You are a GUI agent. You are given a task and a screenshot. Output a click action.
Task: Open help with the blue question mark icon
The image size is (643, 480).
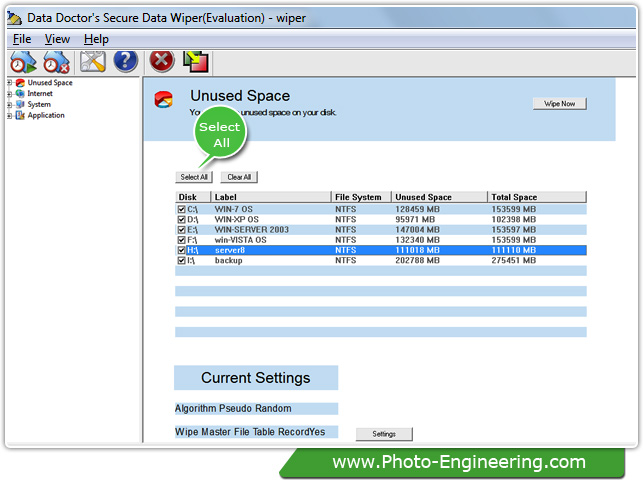pos(125,61)
